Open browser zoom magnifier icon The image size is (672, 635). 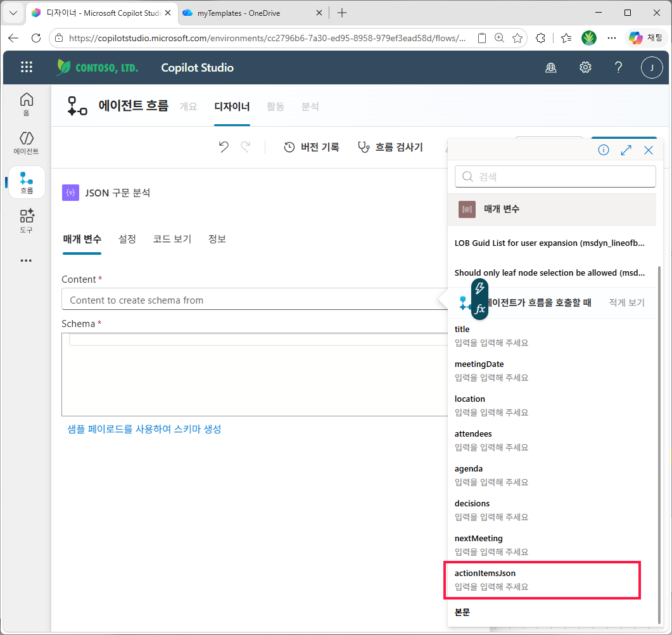(x=499, y=38)
